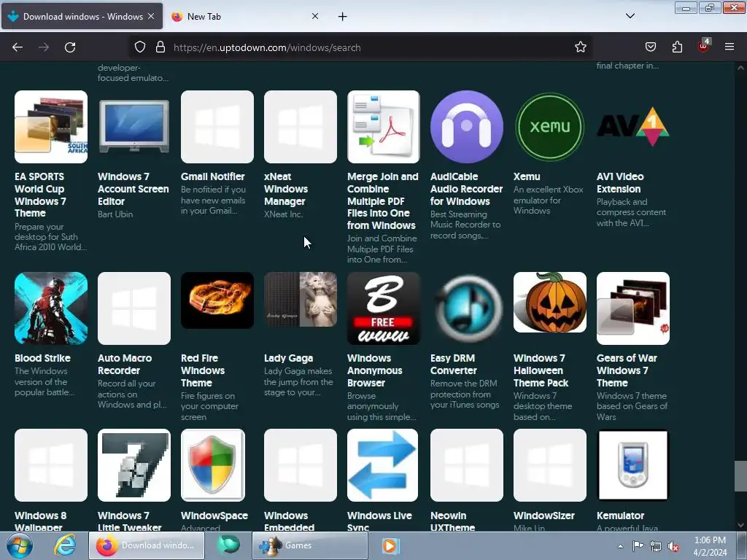
Task: Open the Firefox extensions puzzle icon
Action: pos(677,47)
